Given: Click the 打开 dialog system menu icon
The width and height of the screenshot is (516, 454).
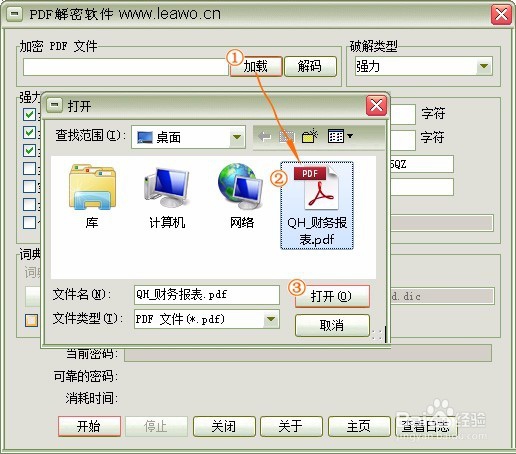Looking at the screenshot, I should click(54, 105).
